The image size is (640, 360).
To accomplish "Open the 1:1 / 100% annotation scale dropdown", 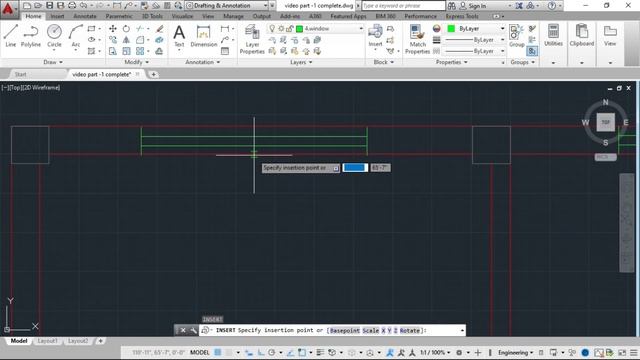I will 435,352.
